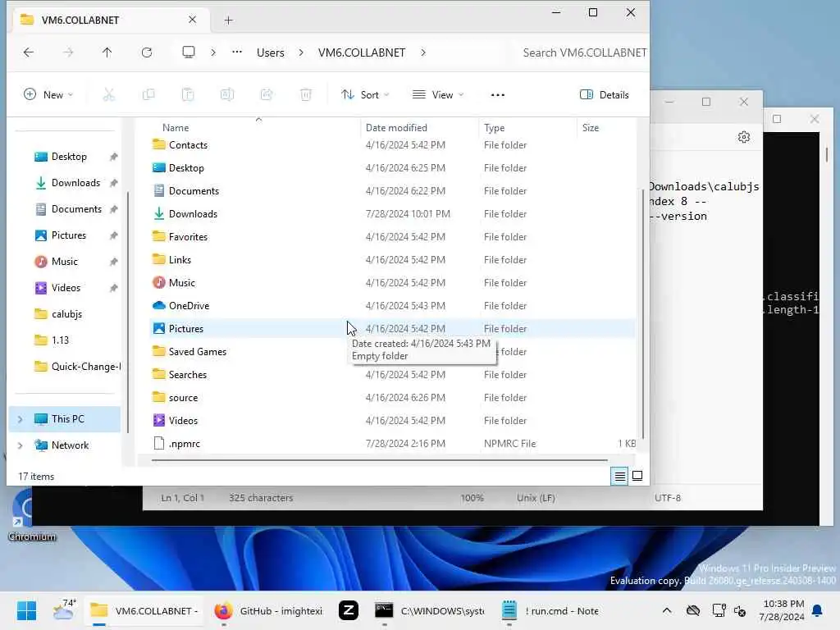Switch to large thumbnails view icon
This screenshot has width=840, height=630.
pyautogui.click(x=637, y=476)
